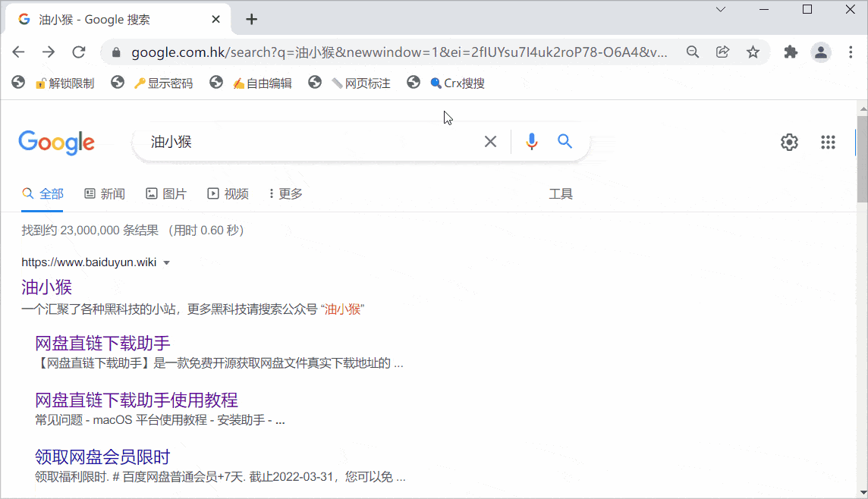Bookmark this page with star icon
The image size is (868, 499).
(753, 52)
